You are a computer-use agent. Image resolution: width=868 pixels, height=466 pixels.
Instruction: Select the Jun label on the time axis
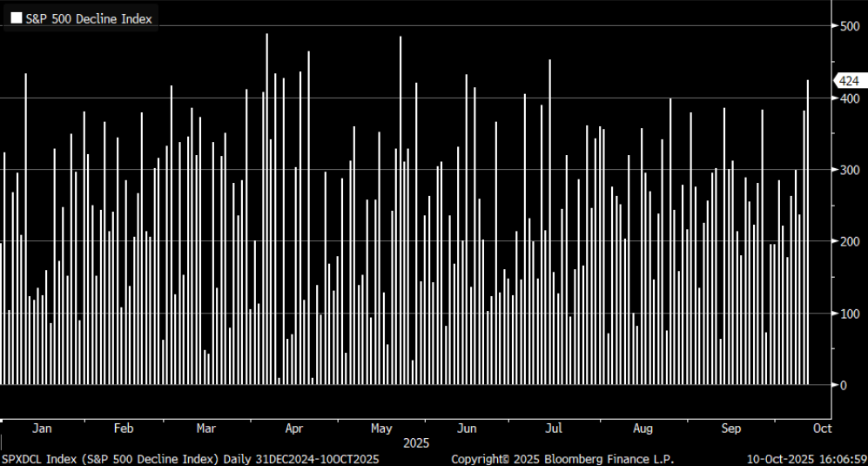468,429
